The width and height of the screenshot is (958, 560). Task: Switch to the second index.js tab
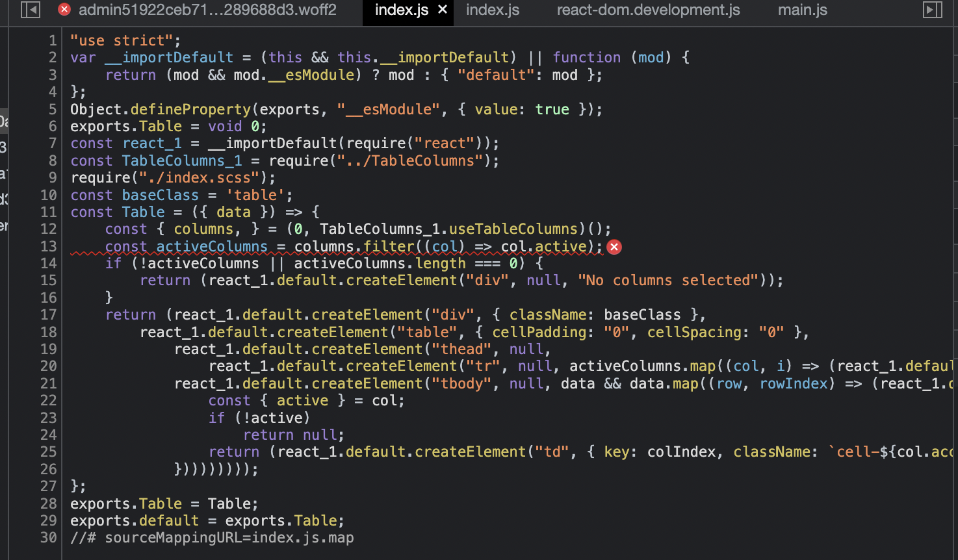[x=493, y=10]
